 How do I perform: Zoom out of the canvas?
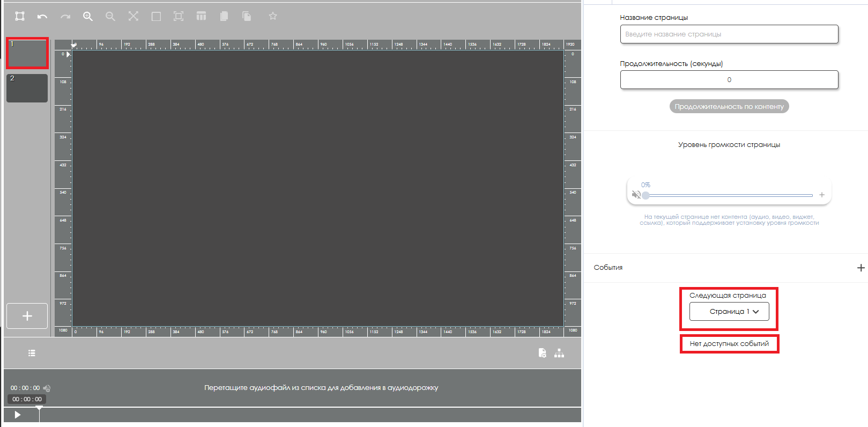point(110,17)
